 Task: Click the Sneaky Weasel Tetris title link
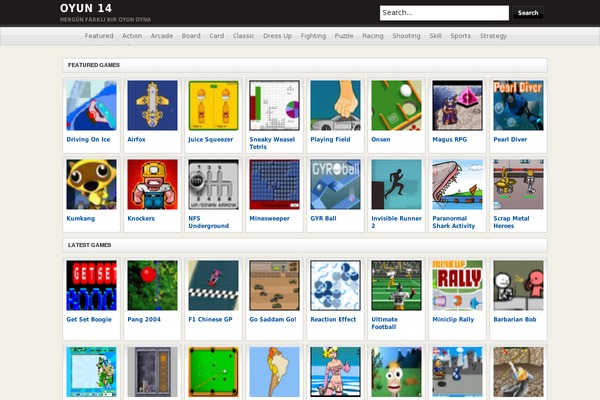tap(272, 143)
